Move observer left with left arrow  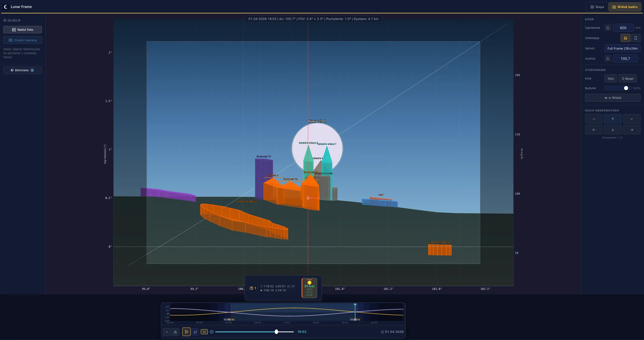[594, 130]
